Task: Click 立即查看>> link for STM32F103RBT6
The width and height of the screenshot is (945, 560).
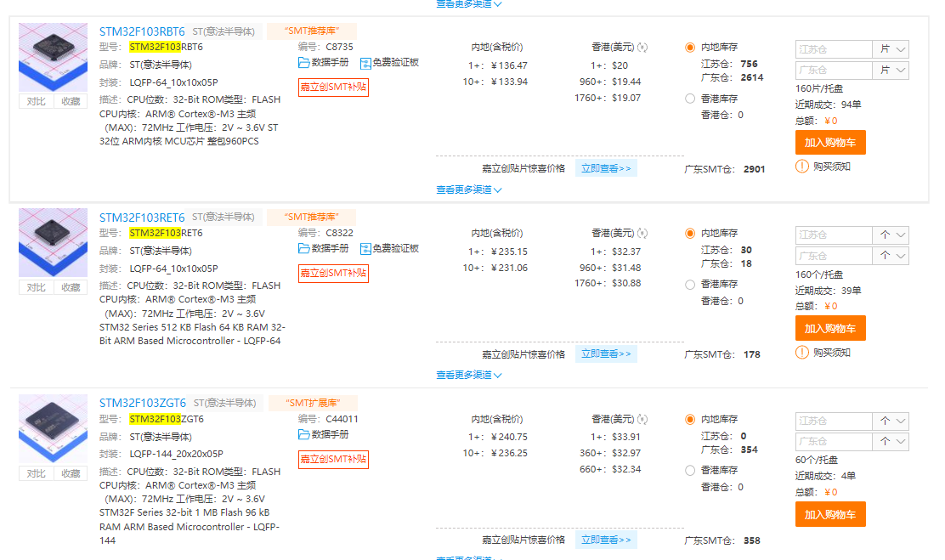Action: tap(606, 169)
